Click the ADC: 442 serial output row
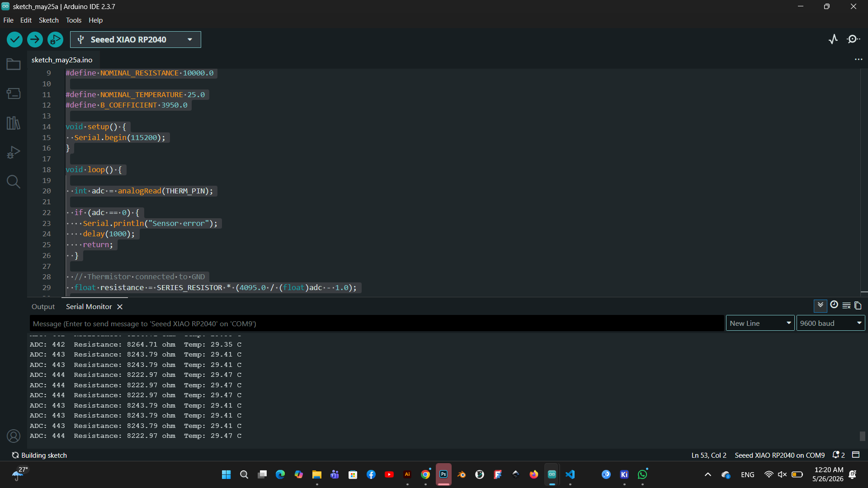The height and width of the screenshot is (488, 868). pos(136,345)
